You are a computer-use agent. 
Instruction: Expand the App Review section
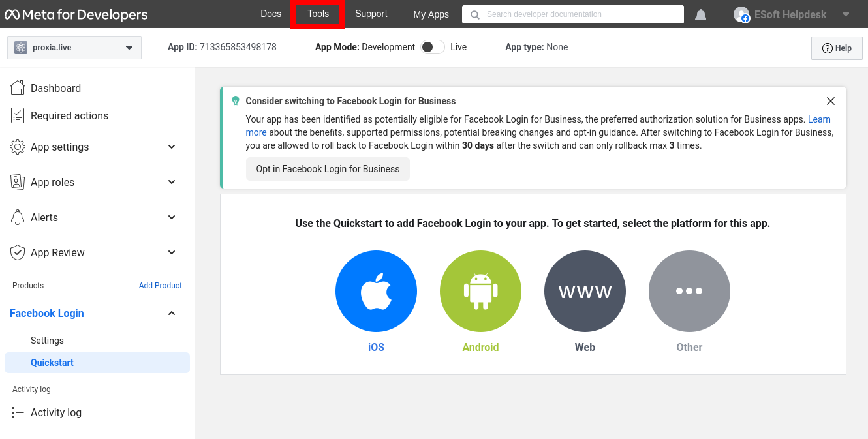click(172, 252)
